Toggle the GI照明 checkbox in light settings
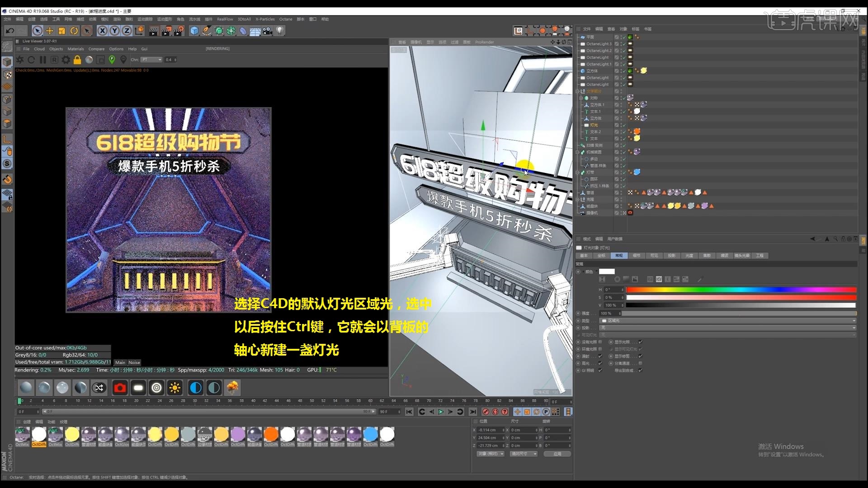Screen dimensions: 868x488 [x=600, y=370]
